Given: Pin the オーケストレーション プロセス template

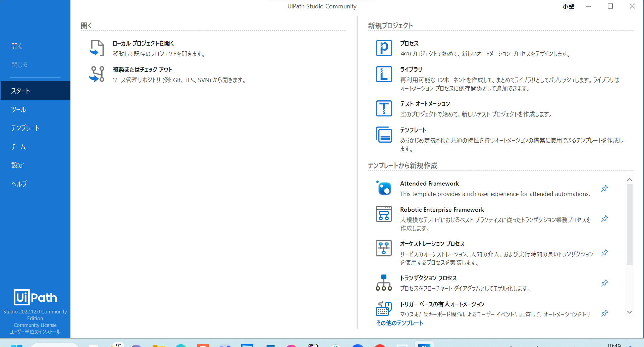Looking at the screenshot, I should coord(605,253).
